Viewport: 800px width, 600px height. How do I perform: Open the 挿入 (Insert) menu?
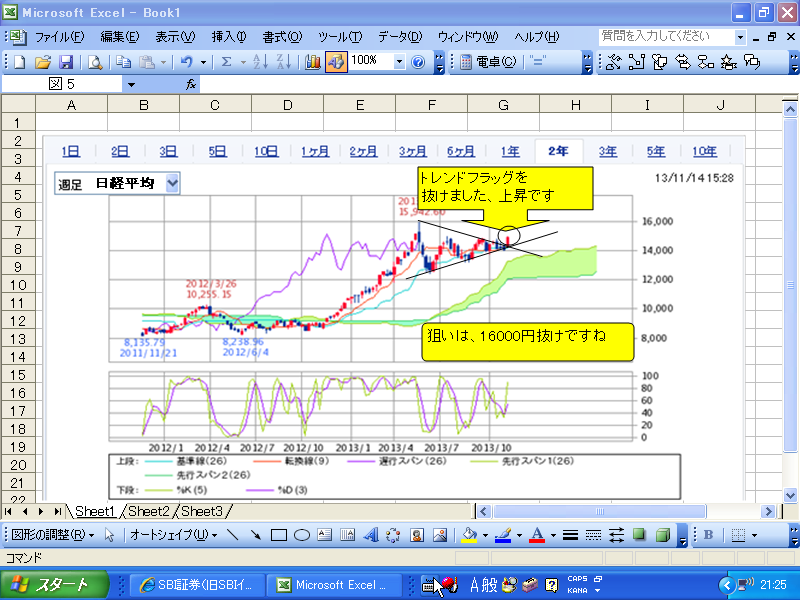coord(228,37)
